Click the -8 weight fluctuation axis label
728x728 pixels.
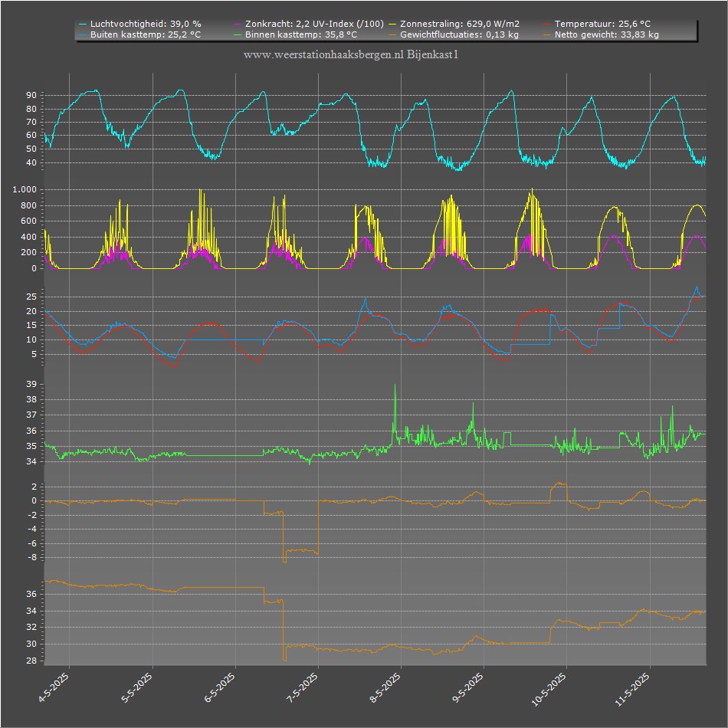(x=31, y=558)
